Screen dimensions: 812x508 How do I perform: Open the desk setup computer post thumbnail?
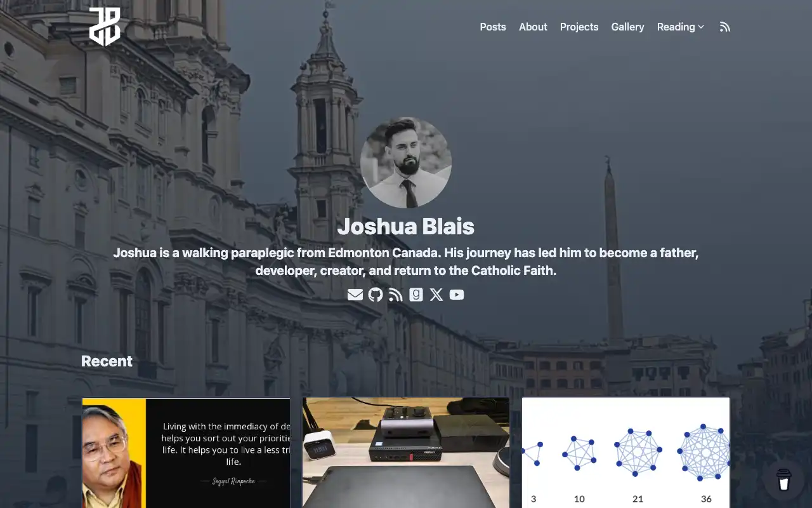click(406, 453)
